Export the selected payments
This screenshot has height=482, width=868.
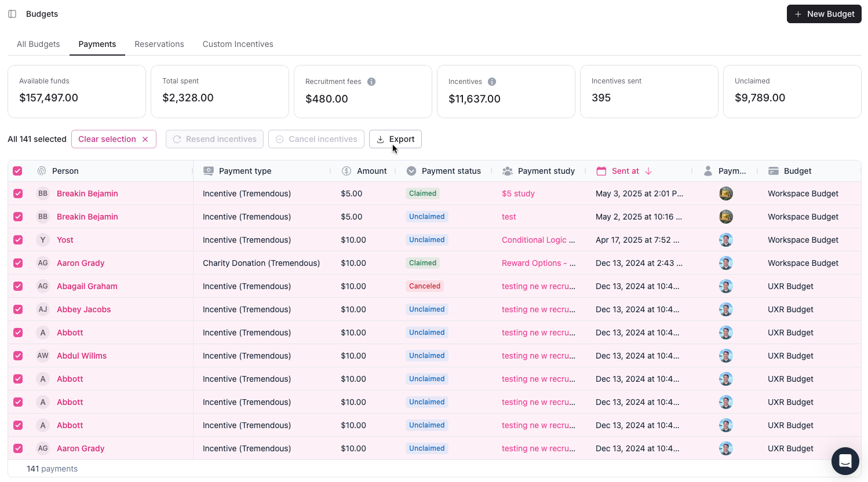(x=395, y=139)
